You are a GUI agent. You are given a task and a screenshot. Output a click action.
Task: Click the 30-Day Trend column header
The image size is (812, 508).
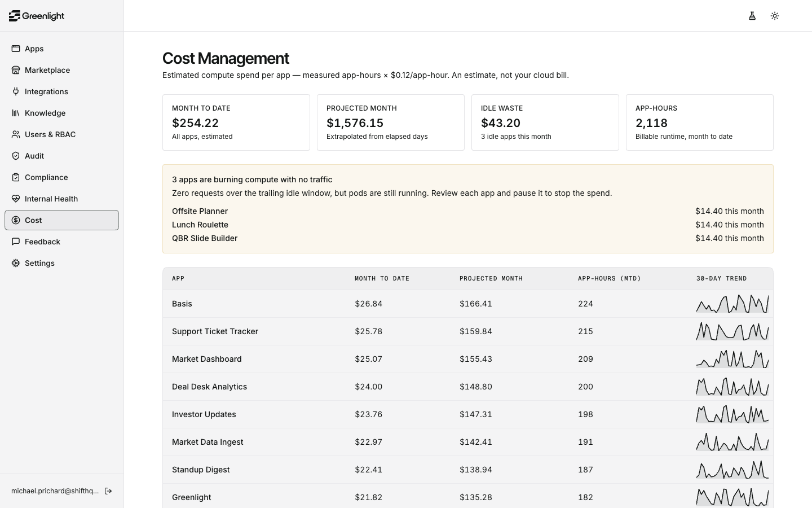pos(721,279)
